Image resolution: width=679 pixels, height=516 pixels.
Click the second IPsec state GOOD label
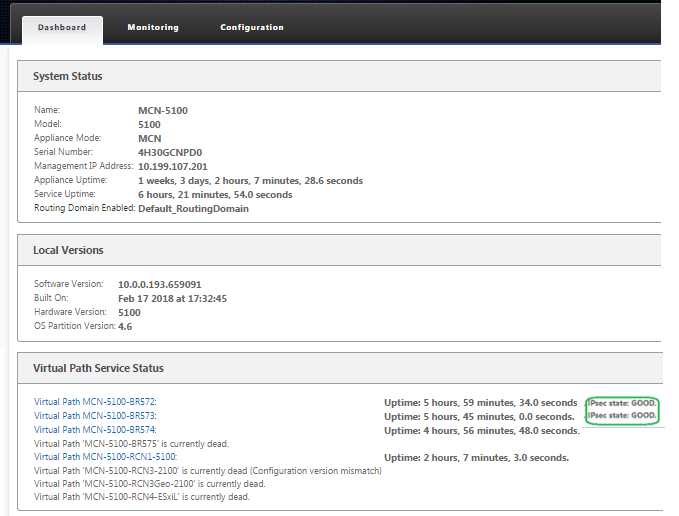tap(621, 415)
